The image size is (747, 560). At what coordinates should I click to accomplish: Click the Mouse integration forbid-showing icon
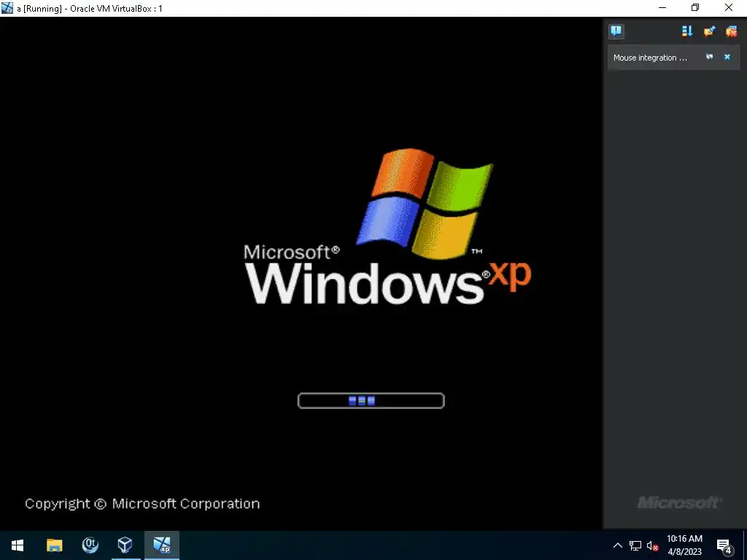pyautogui.click(x=709, y=57)
